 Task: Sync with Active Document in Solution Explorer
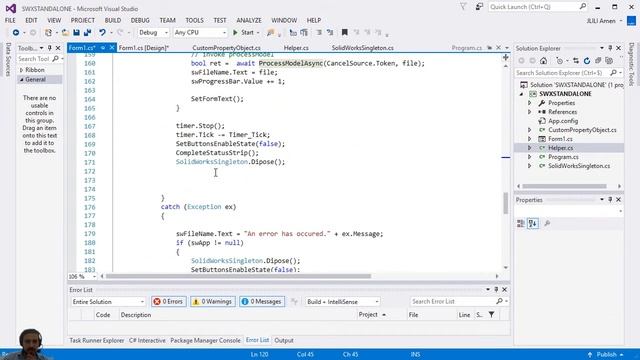click(x=576, y=61)
